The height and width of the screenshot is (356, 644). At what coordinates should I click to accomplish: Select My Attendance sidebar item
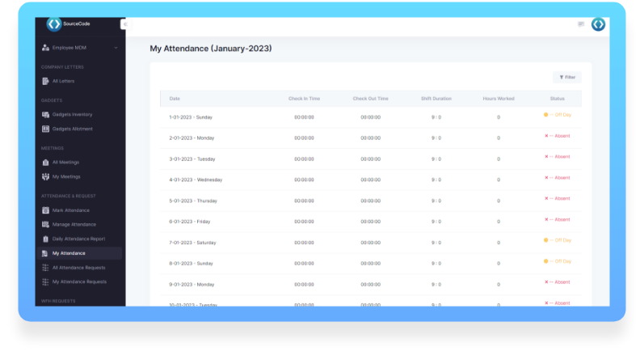[x=69, y=253]
